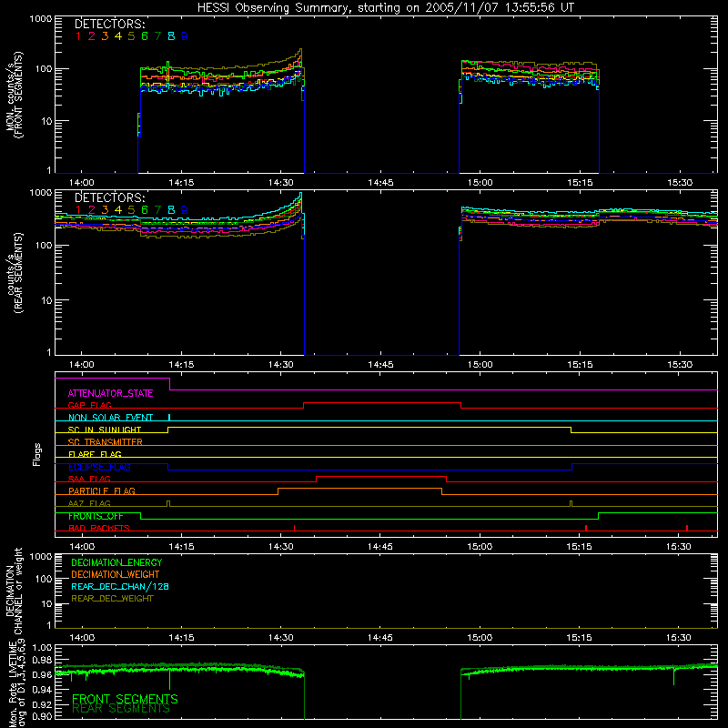Click detector 4 number in front segments legend

(118, 36)
